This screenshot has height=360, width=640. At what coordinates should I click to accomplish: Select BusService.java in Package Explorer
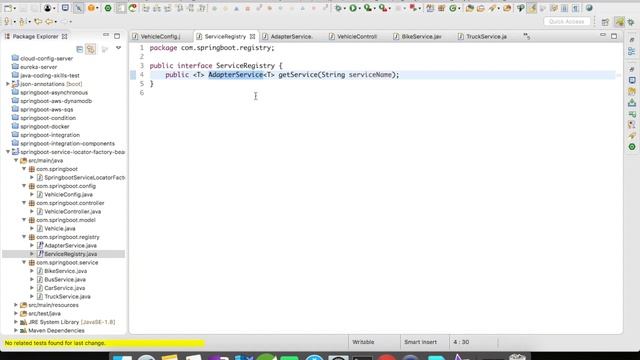click(x=64, y=280)
